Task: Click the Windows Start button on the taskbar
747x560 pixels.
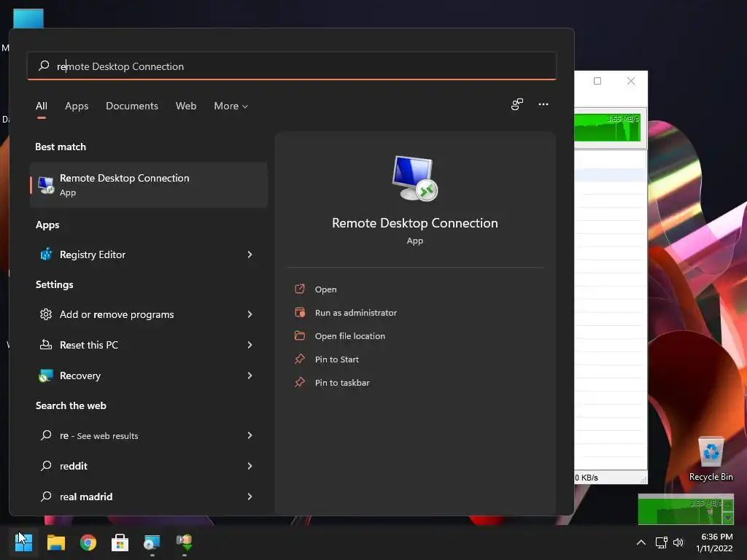Action: pos(23,542)
